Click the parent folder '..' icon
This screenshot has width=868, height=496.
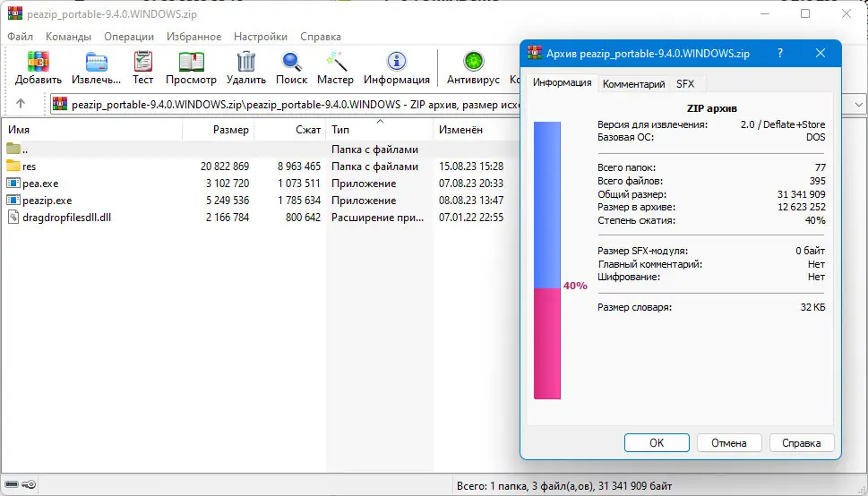(13, 149)
